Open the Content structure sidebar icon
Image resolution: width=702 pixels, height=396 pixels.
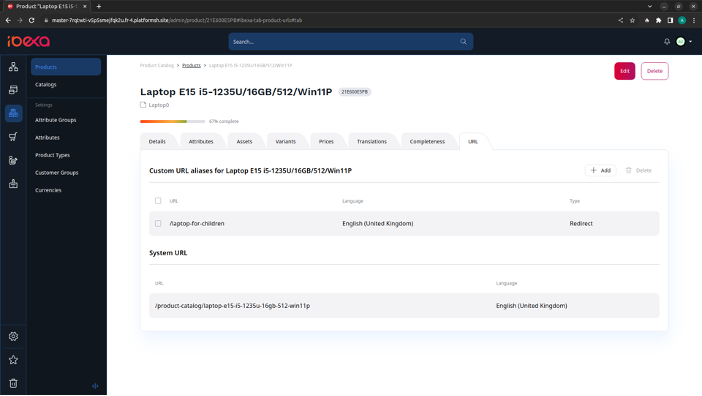pyautogui.click(x=13, y=67)
